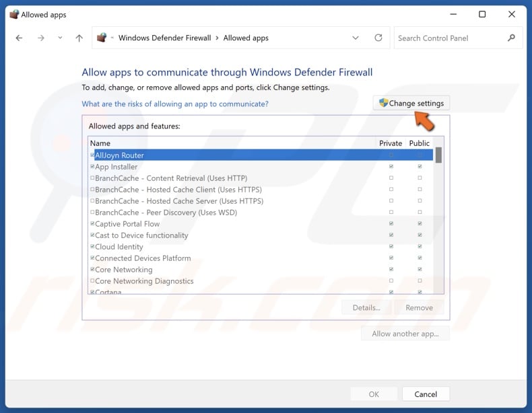This screenshot has width=532, height=413.
Task: Click the Allowed apps title bar icon
Action: pyautogui.click(x=13, y=14)
